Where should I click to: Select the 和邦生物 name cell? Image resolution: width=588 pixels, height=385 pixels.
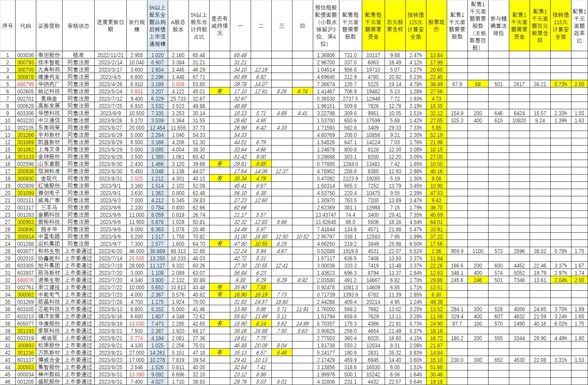49,251
